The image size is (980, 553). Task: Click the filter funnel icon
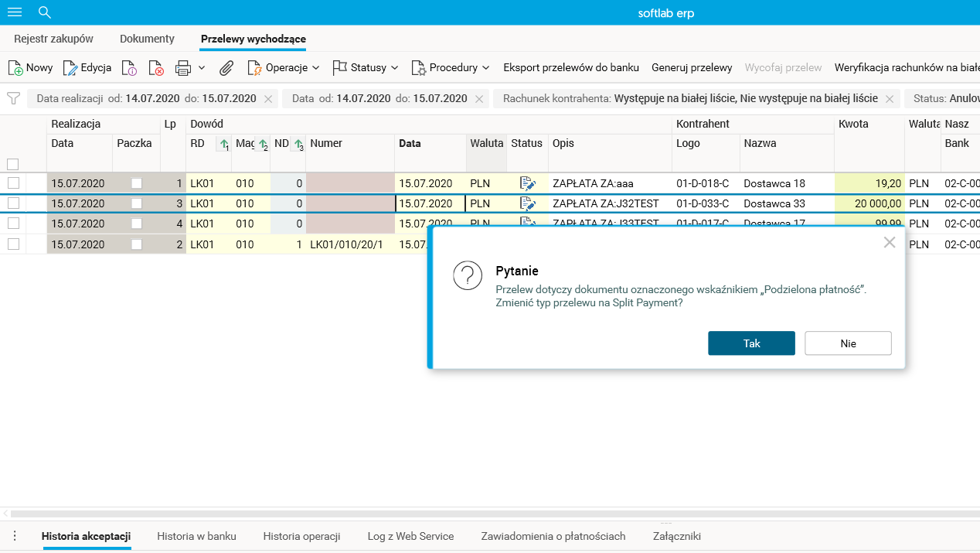coord(13,99)
